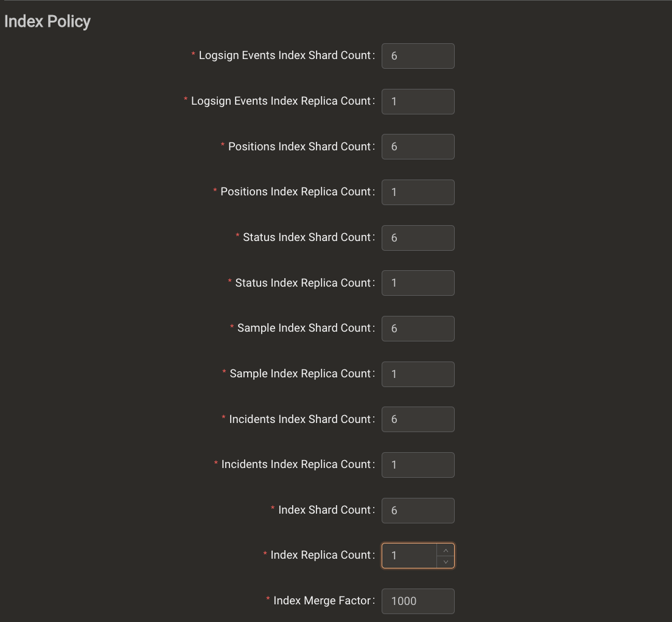Click the Status Index Shard Count label
The height and width of the screenshot is (622, 672).
pyautogui.click(x=307, y=237)
